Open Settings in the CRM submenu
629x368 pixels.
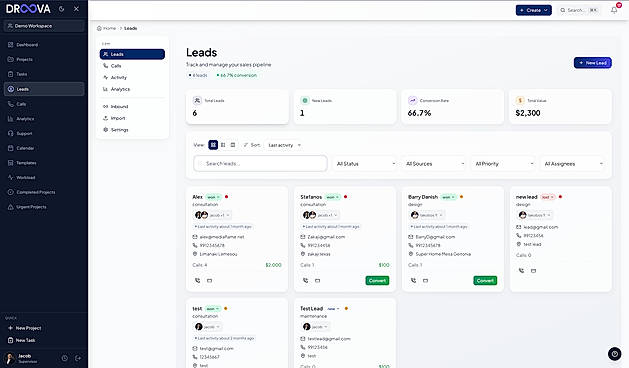pos(132,130)
